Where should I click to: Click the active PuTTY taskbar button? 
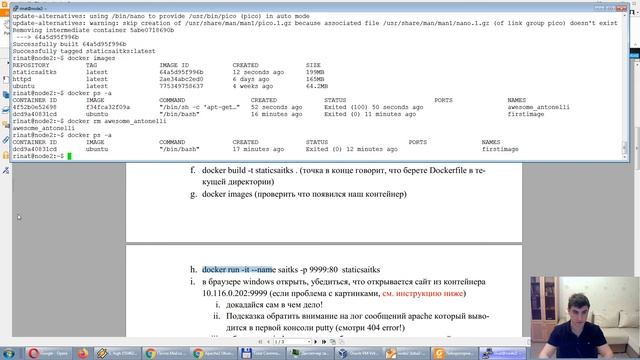502,353
